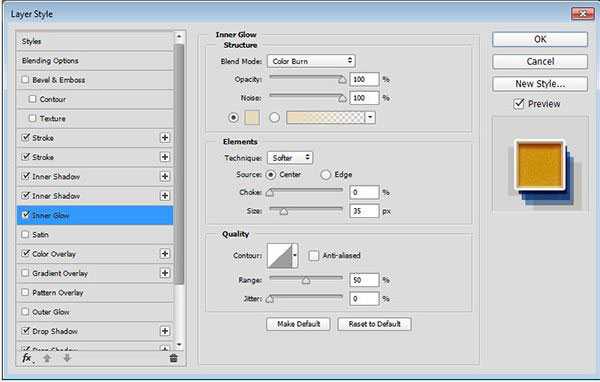Image resolution: width=600 pixels, height=382 pixels.
Task: Click the move effect up arrow
Action: 47,358
